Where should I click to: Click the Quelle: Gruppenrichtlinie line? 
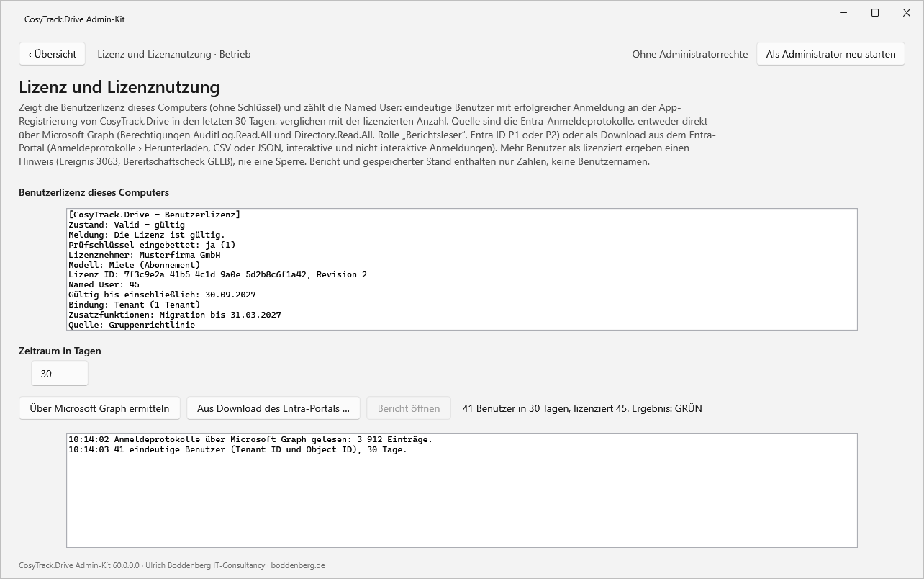132,325
